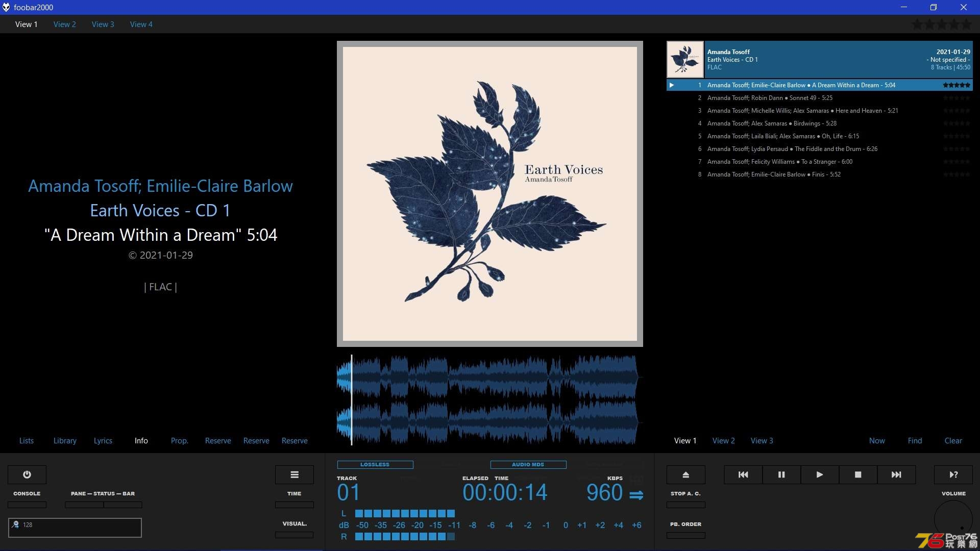This screenshot has width=980, height=551.
Task: Toggle the PANE bar under PANE—STATUS—BAR
Action: pos(84,505)
